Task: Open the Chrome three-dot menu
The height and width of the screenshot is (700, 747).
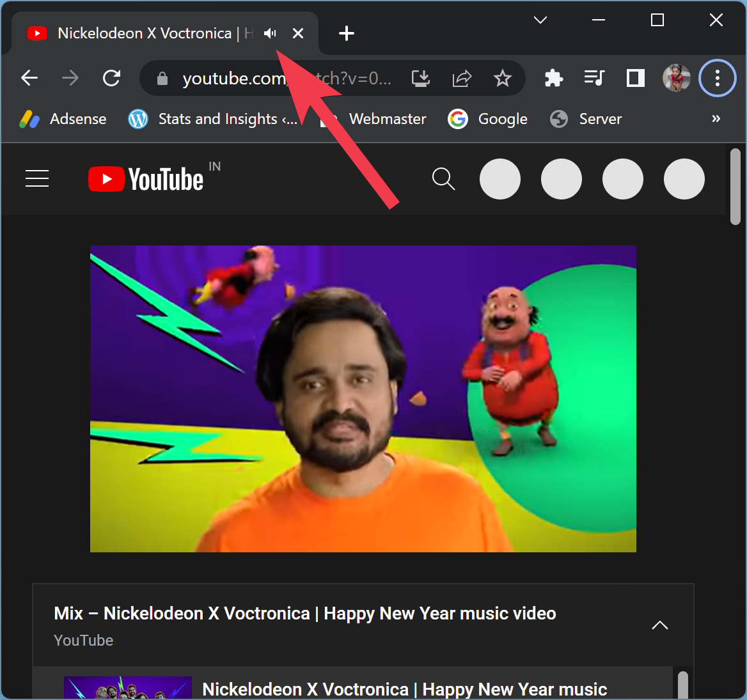Action: 718,78
